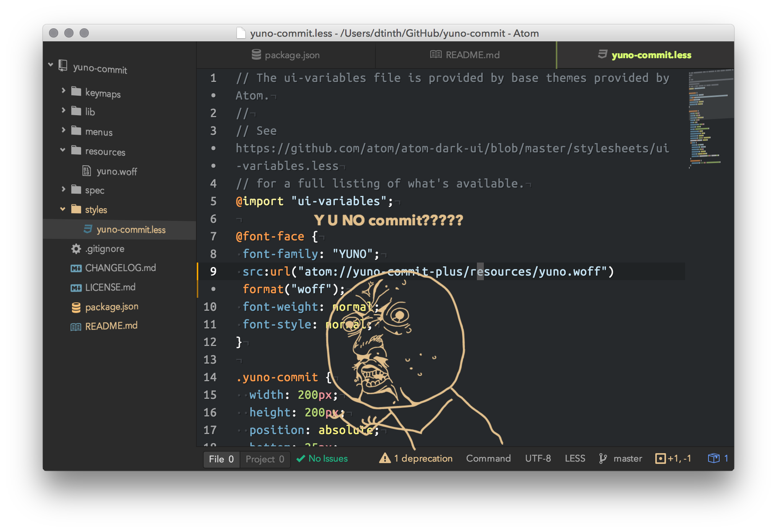Click the yuno-commit project repo icon
Image resolution: width=777 pixels, height=532 pixels.
63,65
